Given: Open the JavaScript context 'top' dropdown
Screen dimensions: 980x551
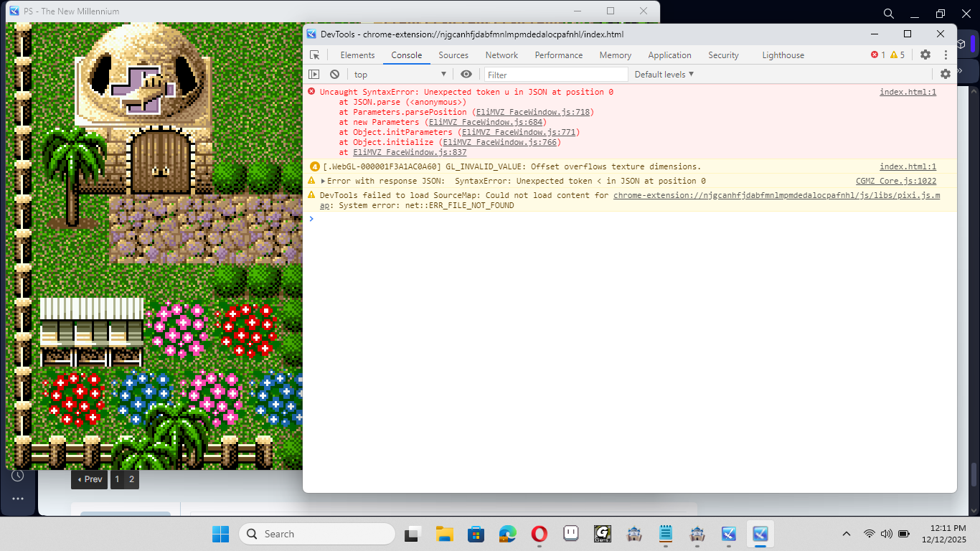Looking at the screenshot, I should [x=400, y=75].
